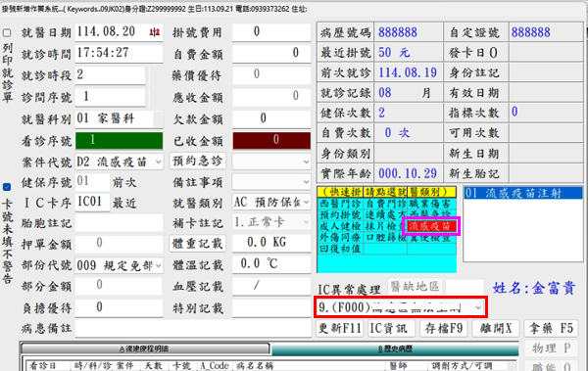Viewport: 588px width, 371px height.
Task: Open the 部份代號 009 dropdown
Action: click(x=158, y=265)
